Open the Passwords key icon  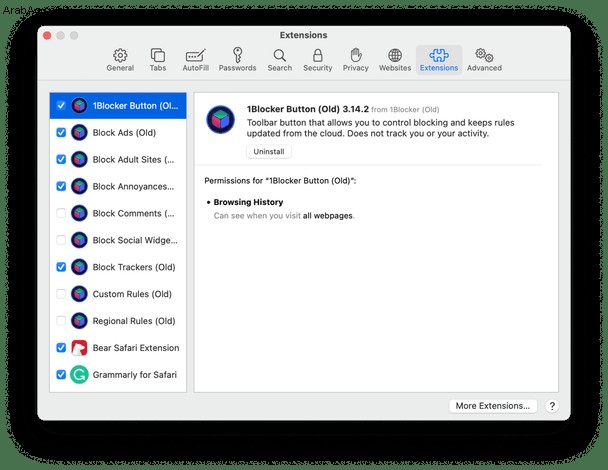(x=238, y=55)
